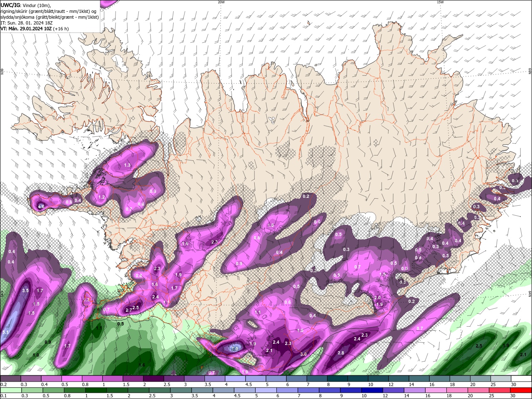
Task: Click the 'UWC/IG: Vindur (10m)' title text
Action: click(x=25, y=5)
